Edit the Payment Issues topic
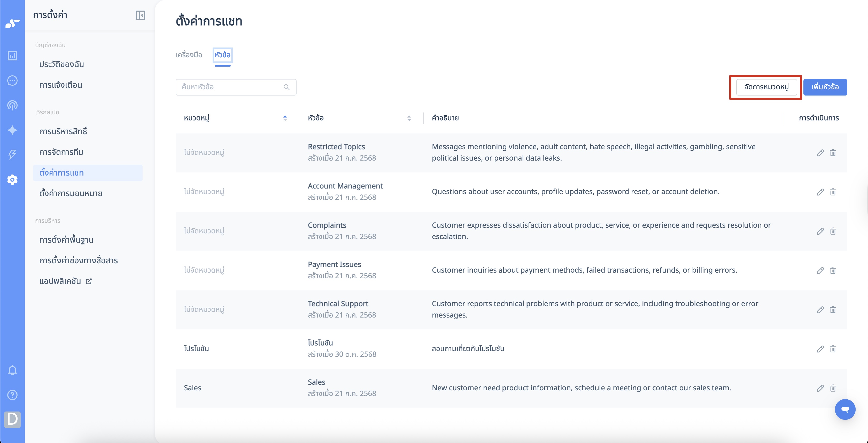Screen dimensions: 868x443 click(x=820, y=270)
